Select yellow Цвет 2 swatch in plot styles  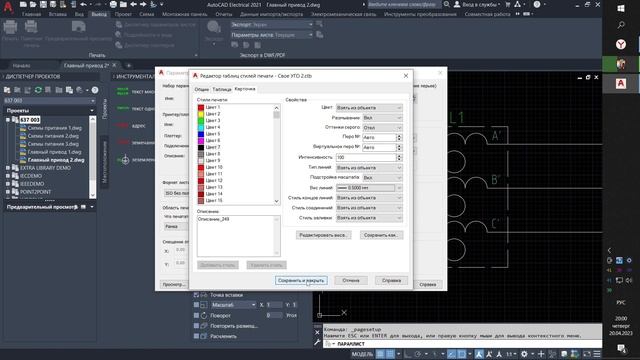coord(201,114)
